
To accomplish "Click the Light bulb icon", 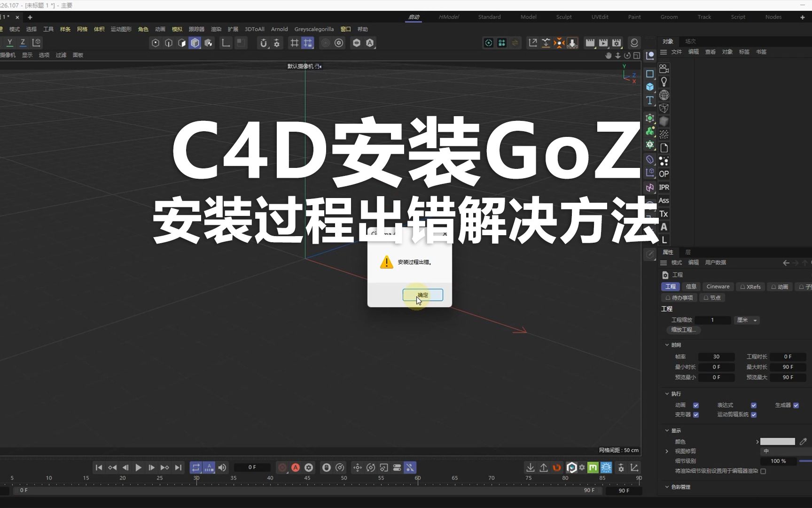I will coord(664,82).
